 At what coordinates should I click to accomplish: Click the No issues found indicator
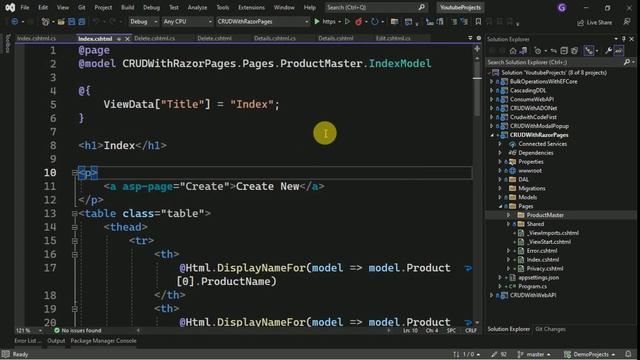coord(78,331)
